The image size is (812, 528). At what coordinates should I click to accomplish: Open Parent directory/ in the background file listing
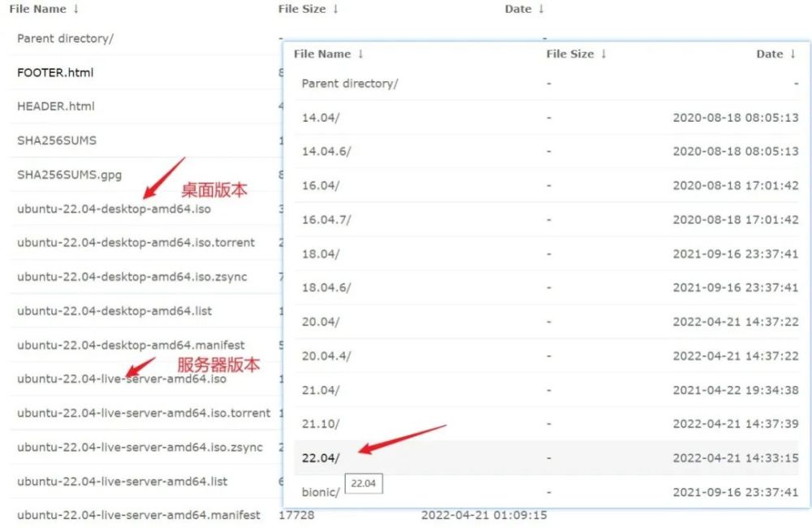(x=65, y=38)
